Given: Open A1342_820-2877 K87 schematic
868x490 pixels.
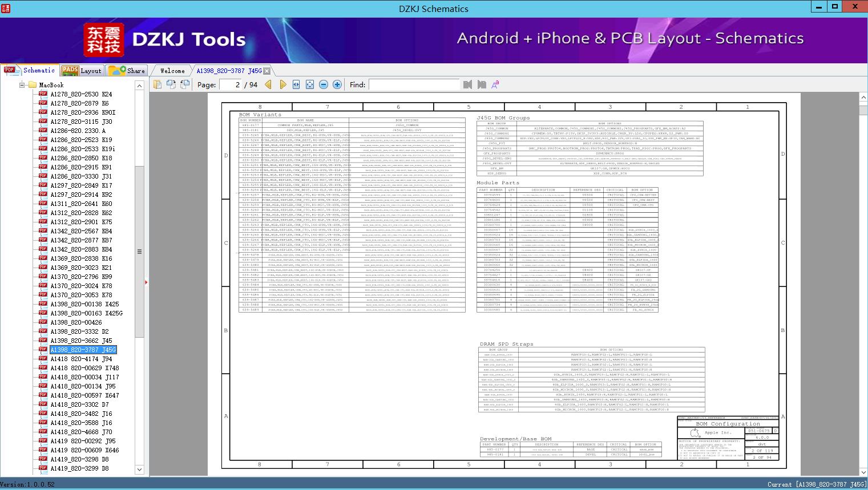Looking at the screenshot, I should 81,240.
